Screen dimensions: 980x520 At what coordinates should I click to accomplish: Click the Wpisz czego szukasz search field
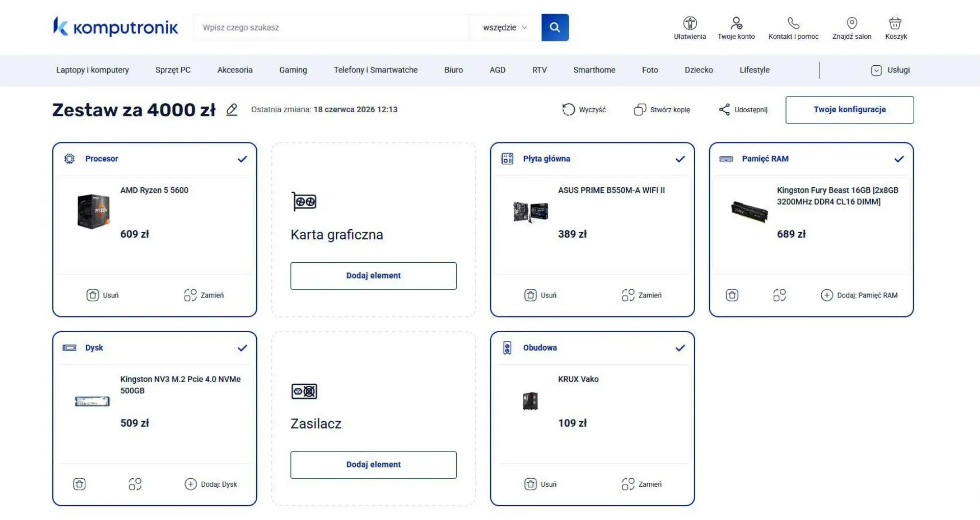[x=331, y=28]
